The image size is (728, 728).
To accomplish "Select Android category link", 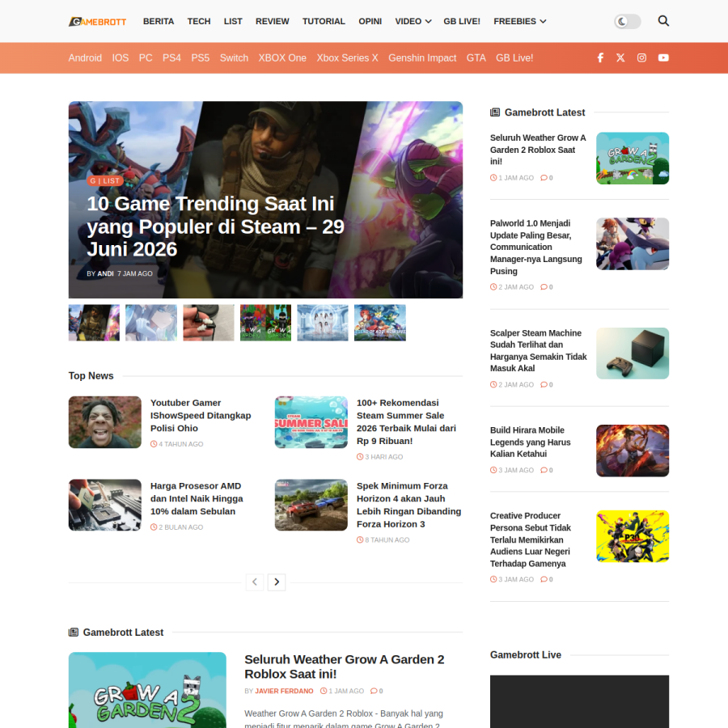I will (x=85, y=58).
